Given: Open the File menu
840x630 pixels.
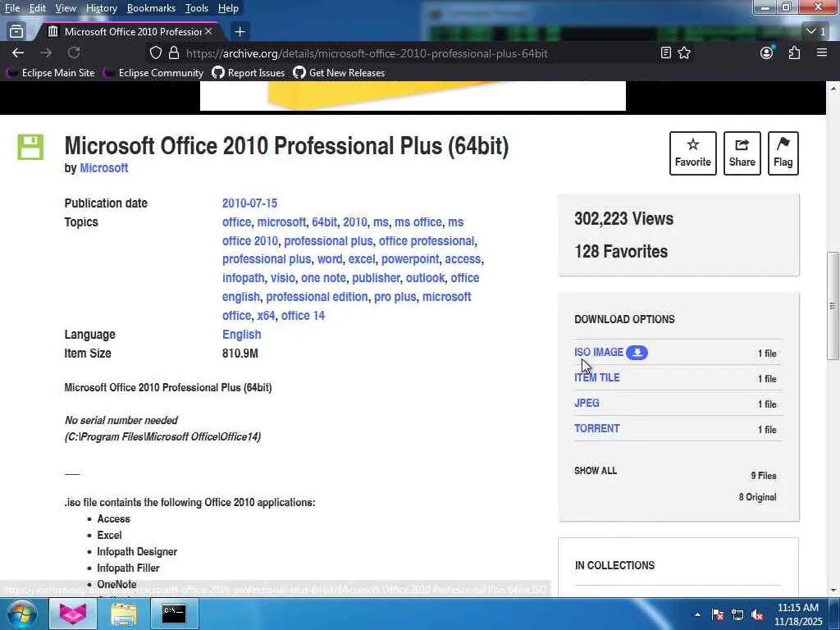Looking at the screenshot, I should click(12, 8).
